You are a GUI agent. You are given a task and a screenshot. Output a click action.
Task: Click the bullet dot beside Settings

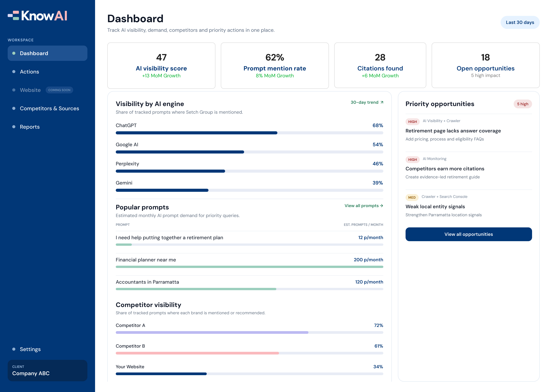[x=14, y=349]
